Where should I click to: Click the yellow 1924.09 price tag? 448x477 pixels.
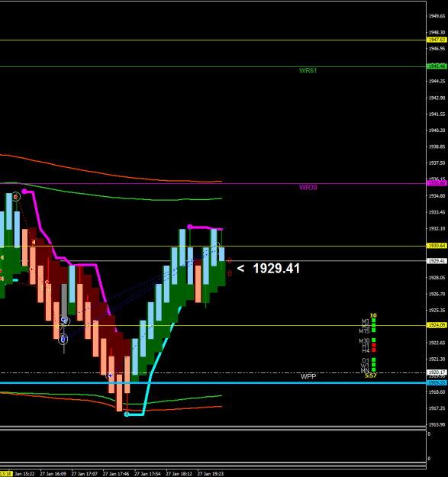(437, 325)
